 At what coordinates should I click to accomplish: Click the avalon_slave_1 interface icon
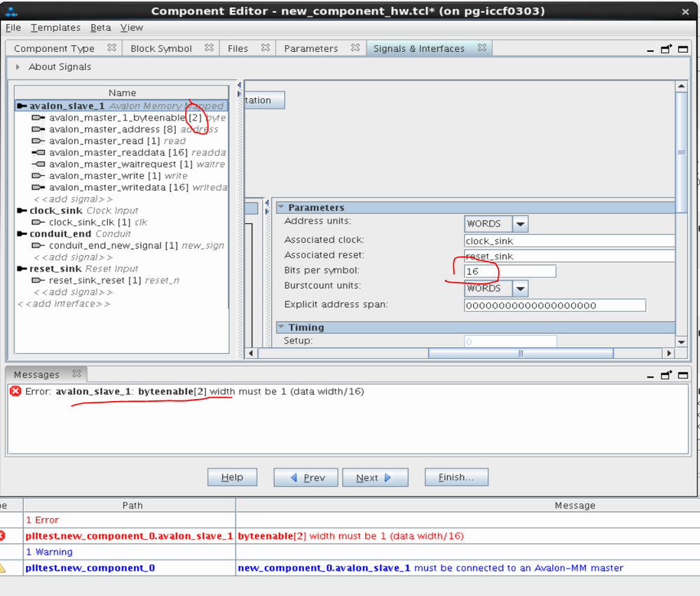22,107
